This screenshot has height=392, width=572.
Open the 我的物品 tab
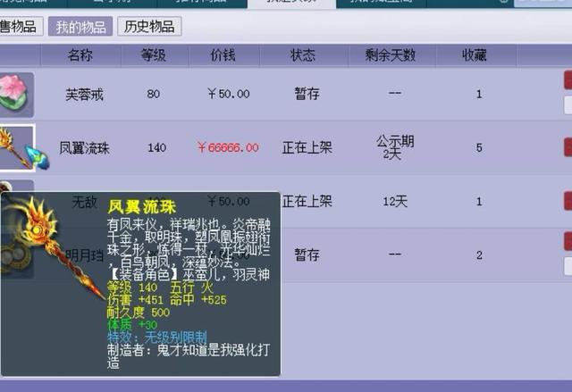80,27
